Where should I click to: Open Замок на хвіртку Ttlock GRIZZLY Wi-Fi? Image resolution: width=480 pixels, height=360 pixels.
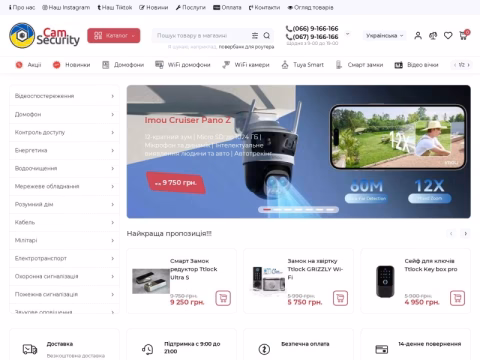[315, 269]
